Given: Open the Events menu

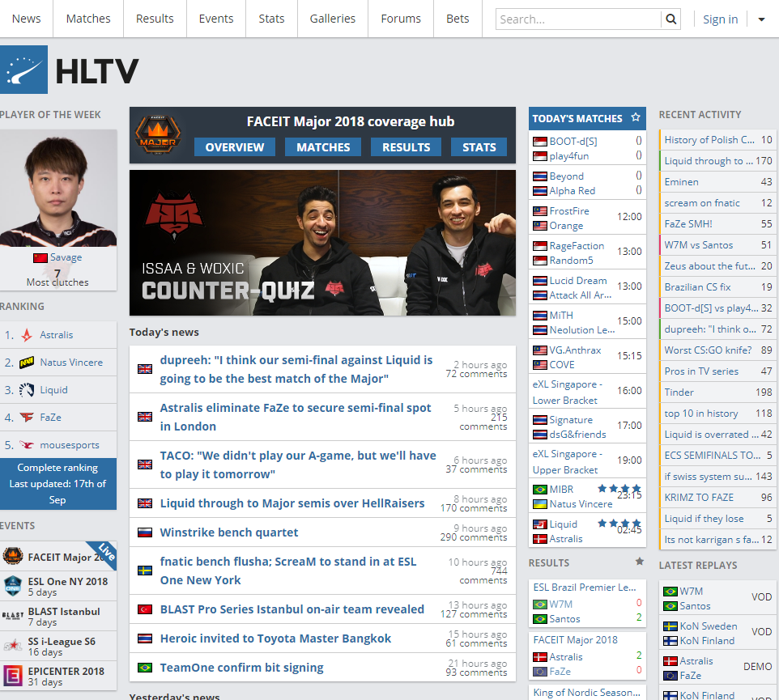Looking at the screenshot, I should (216, 19).
